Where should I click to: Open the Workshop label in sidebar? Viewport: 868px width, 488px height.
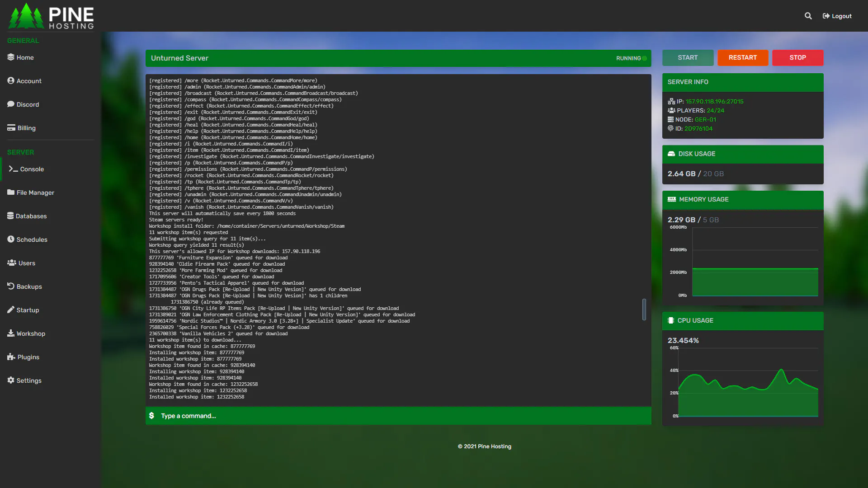(31, 333)
